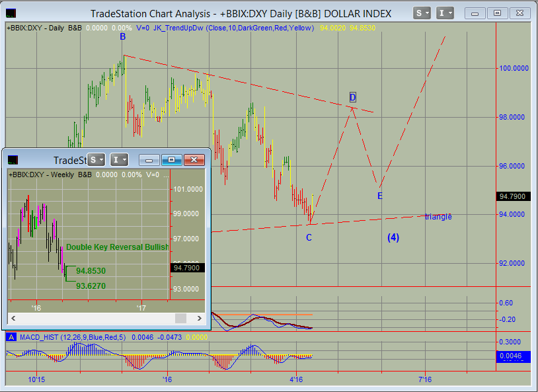Click the right arrow of Weekly chart scrollbar
The image size is (538, 392).
pos(200,318)
